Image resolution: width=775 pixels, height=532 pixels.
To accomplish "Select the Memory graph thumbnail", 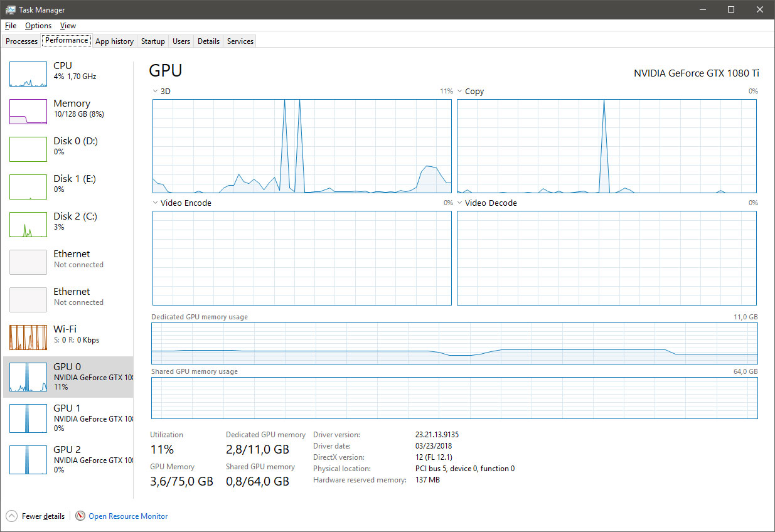I will (x=28, y=112).
